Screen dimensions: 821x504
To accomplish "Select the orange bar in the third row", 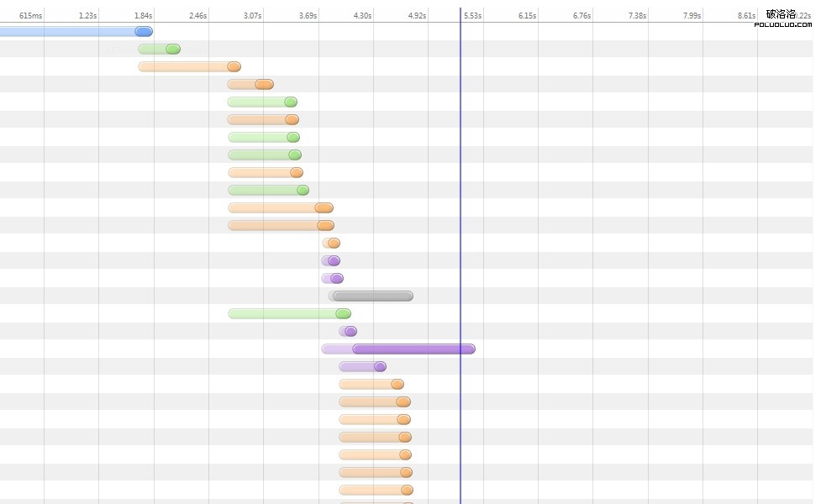I will (190, 67).
